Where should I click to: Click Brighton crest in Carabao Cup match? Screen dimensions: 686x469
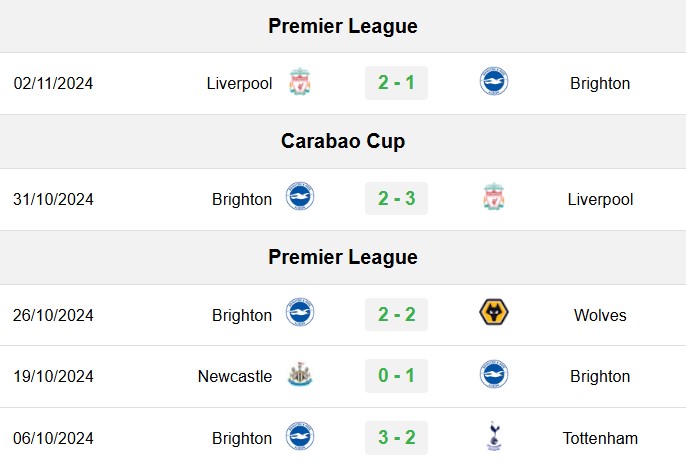pos(300,196)
